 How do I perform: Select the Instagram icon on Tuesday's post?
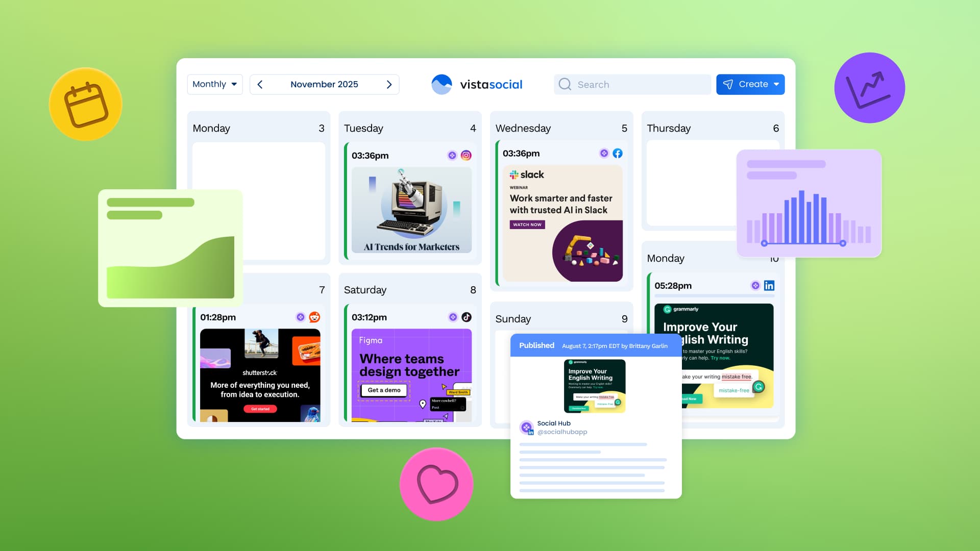(466, 155)
